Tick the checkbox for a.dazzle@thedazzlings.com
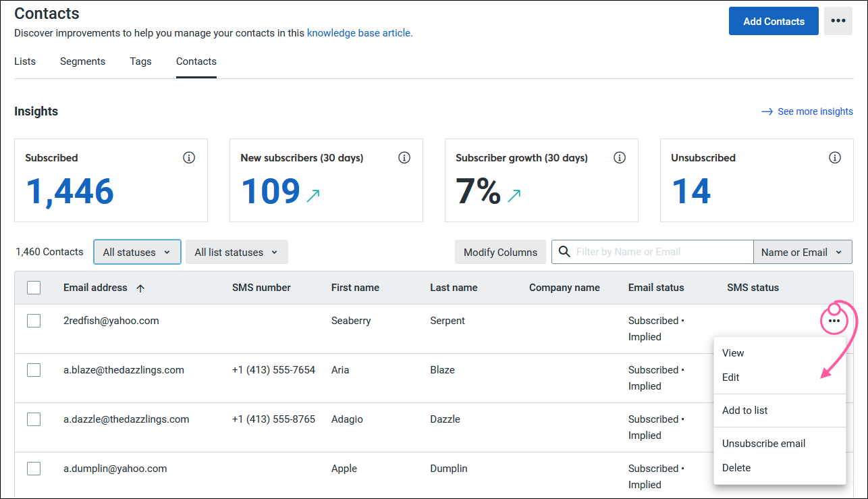Viewport: 868px width, 499px height. point(34,419)
